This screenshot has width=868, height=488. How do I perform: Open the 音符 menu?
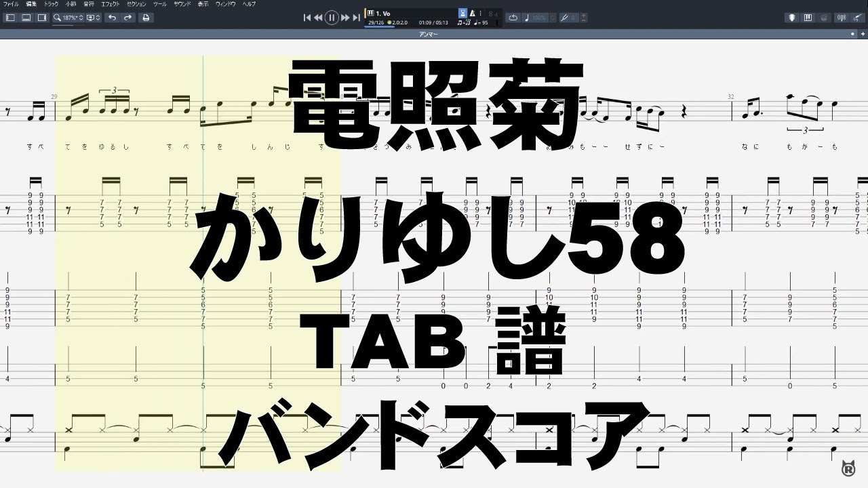tap(89, 4)
